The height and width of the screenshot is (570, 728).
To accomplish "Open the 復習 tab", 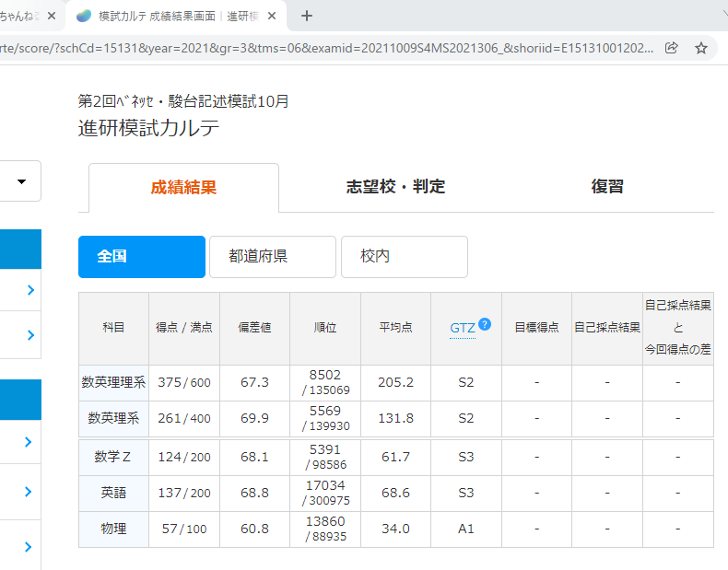I will 607,186.
